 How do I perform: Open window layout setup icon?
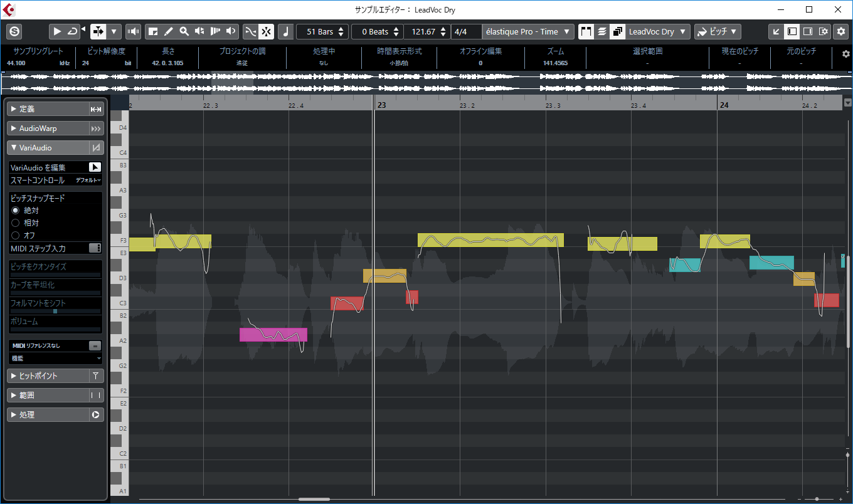coord(824,31)
